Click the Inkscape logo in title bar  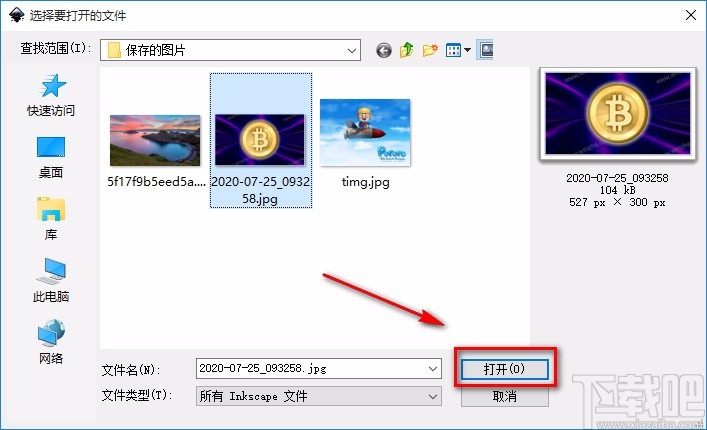pos(16,15)
